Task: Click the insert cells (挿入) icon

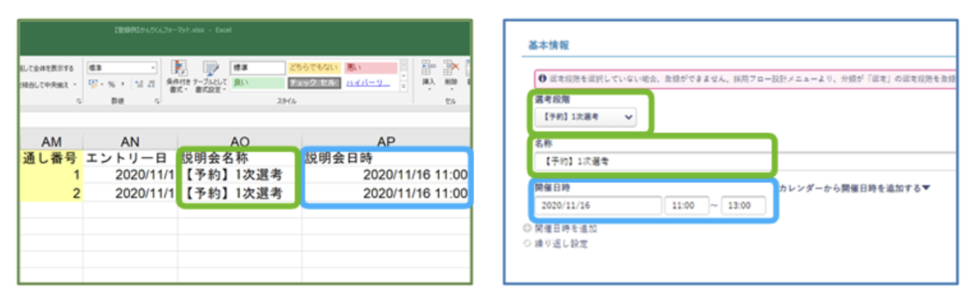Action: 428,73
